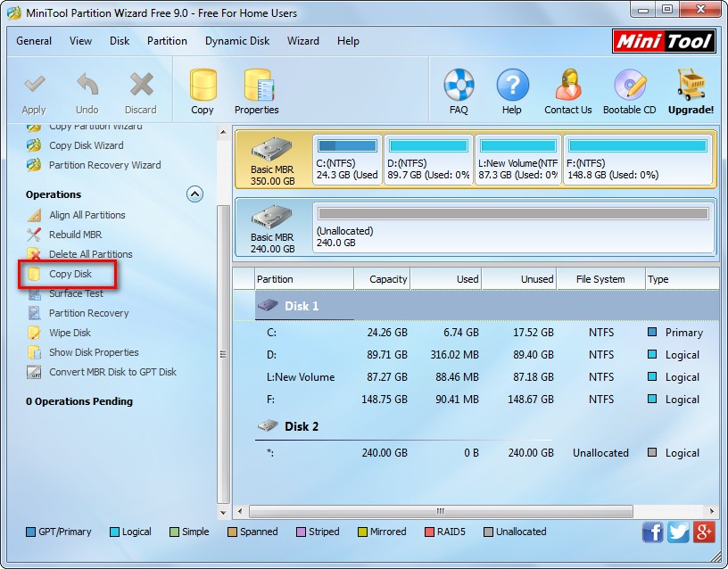Click the Copy disk toolbar icon
This screenshot has width=728, height=569.
tap(203, 85)
